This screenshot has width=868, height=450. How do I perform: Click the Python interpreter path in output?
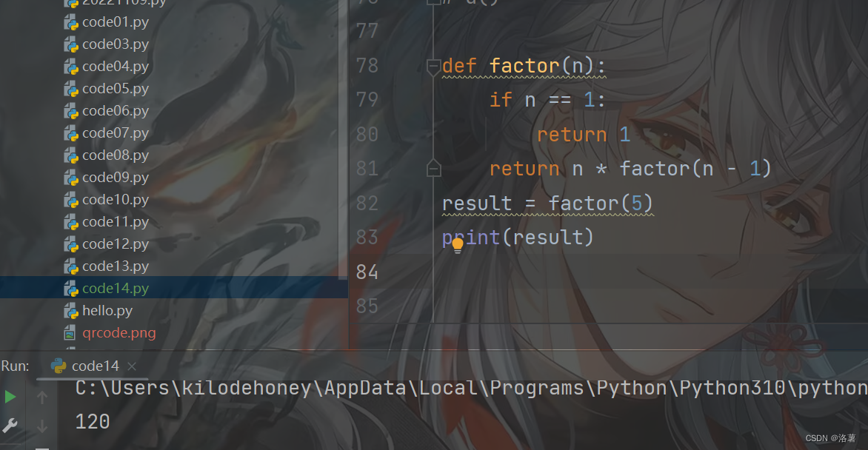coord(471,388)
